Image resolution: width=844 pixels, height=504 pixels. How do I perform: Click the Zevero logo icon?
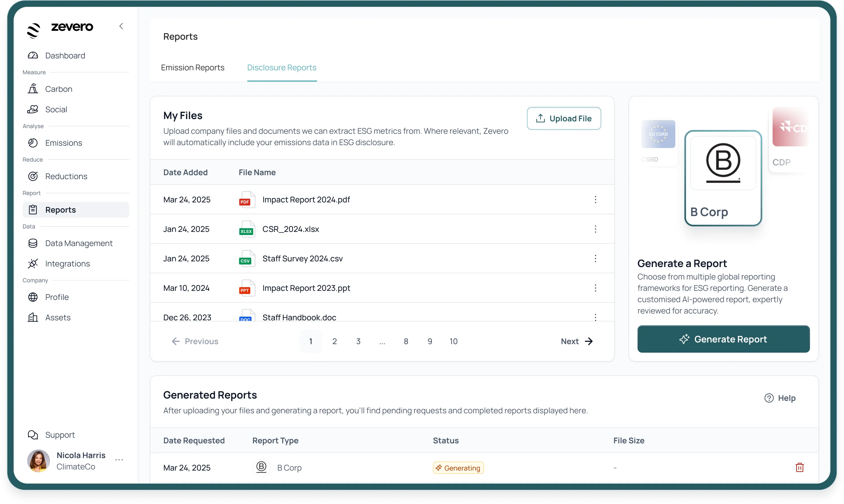click(34, 30)
